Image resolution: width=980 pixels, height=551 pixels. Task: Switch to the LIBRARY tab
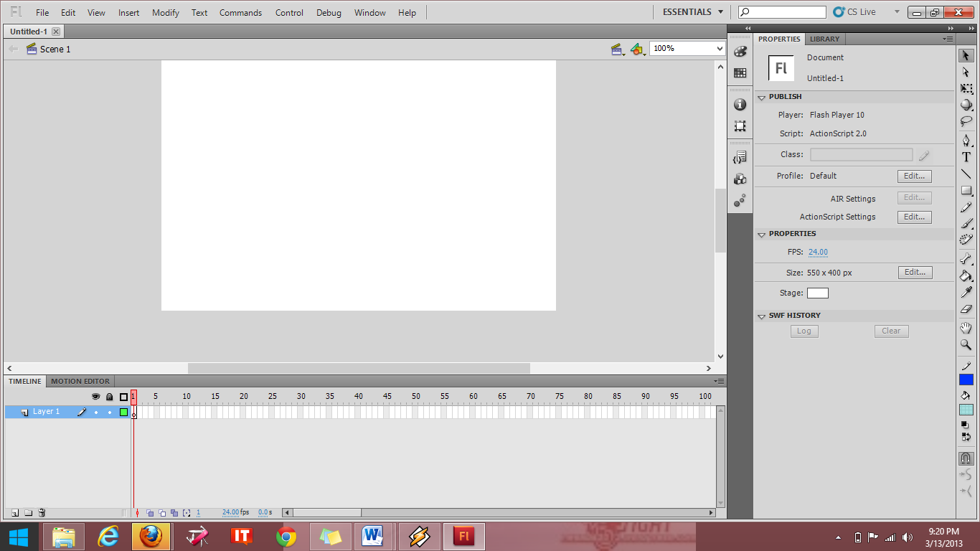[824, 39]
